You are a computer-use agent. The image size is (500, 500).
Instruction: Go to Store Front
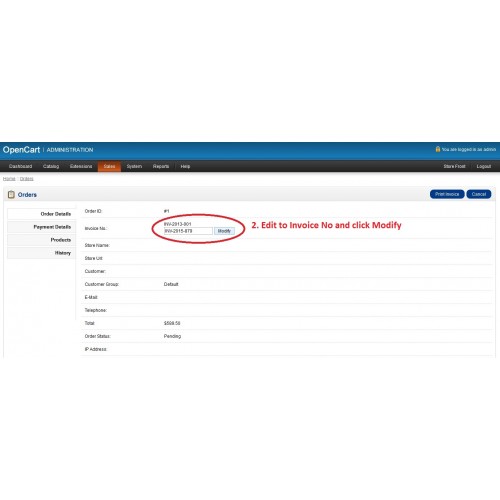pyautogui.click(x=454, y=166)
